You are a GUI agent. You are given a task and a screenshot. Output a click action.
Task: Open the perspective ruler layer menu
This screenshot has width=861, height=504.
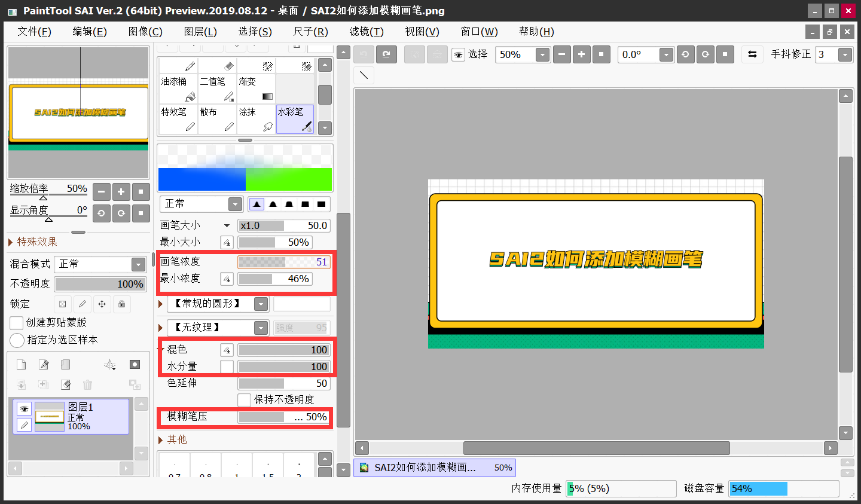[x=110, y=365]
